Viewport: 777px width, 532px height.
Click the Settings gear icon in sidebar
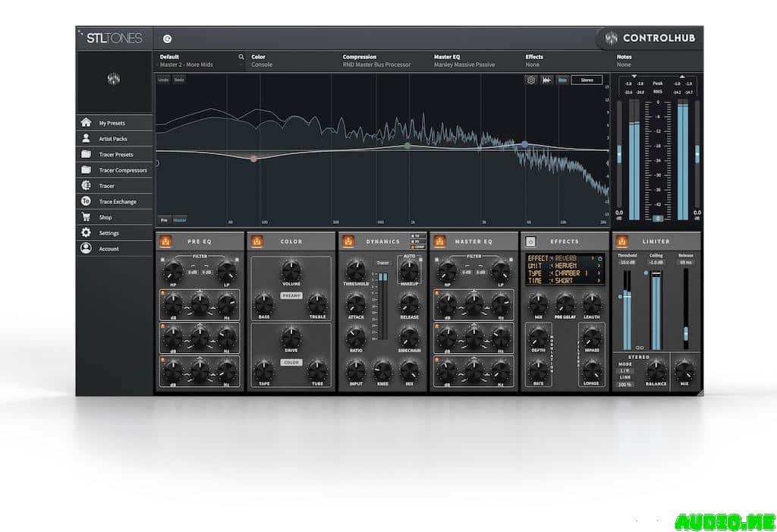click(x=86, y=232)
